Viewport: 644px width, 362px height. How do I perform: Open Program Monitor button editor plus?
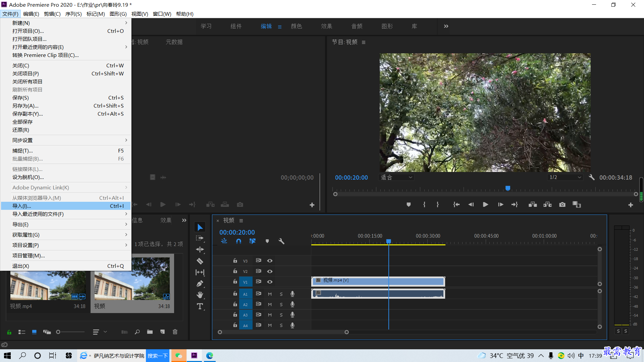pyautogui.click(x=631, y=205)
